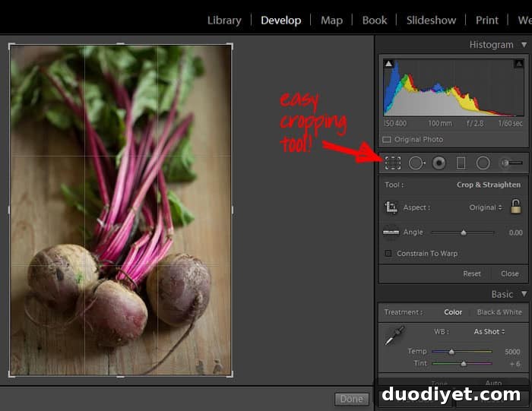Click Close in Crop panel
This screenshot has height=411, width=532.
click(x=510, y=273)
